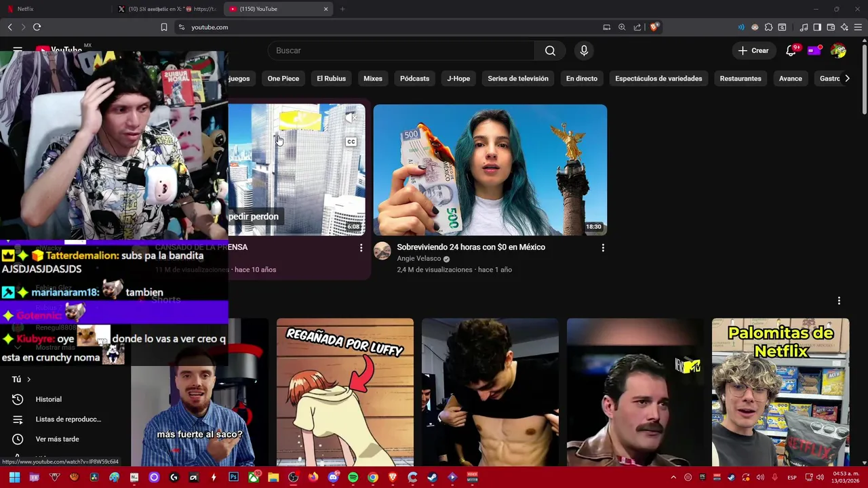Open Brave wallet icon
868x488 pixels.
click(x=831, y=27)
